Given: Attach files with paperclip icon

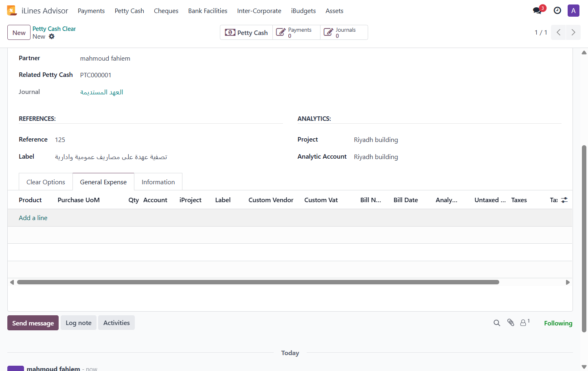Looking at the screenshot, I should [511, 323].
